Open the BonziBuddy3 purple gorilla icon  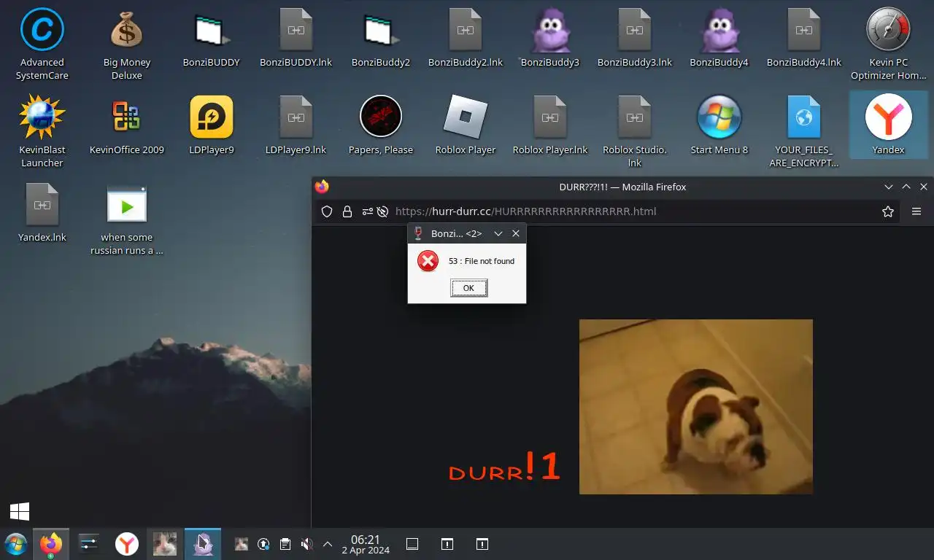tap(550, 38)
